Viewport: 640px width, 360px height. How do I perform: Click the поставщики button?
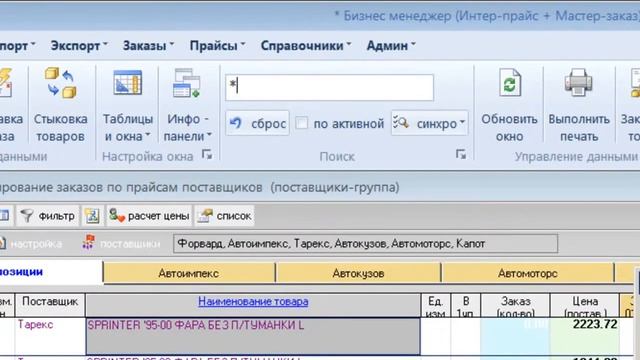[121, 244]
